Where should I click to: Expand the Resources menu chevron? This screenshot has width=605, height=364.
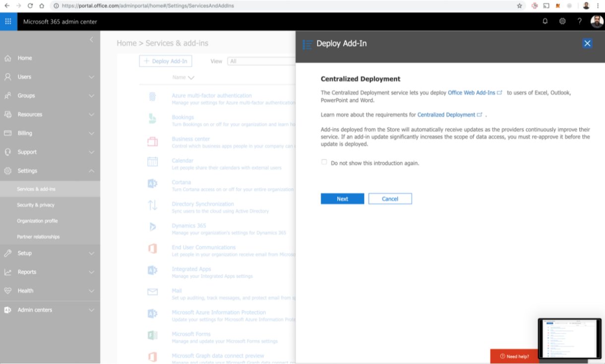pyautogui.click(x=91, y=115)
